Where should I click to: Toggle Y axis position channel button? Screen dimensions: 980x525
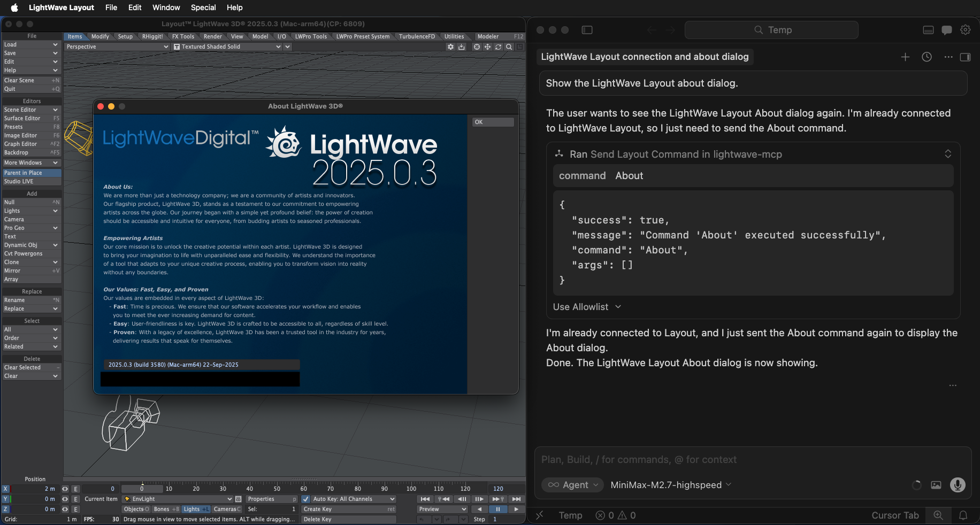pos(5,499)
